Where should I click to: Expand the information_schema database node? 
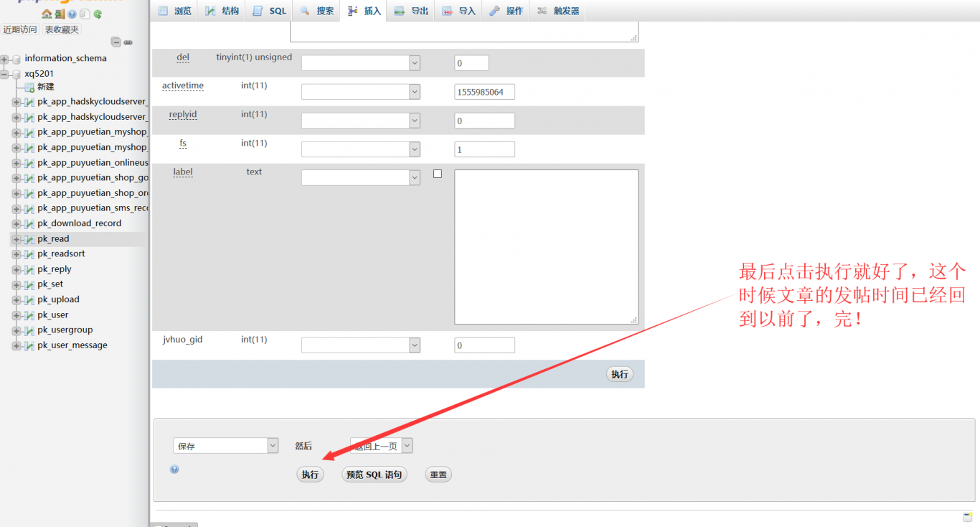coord(4,59)
